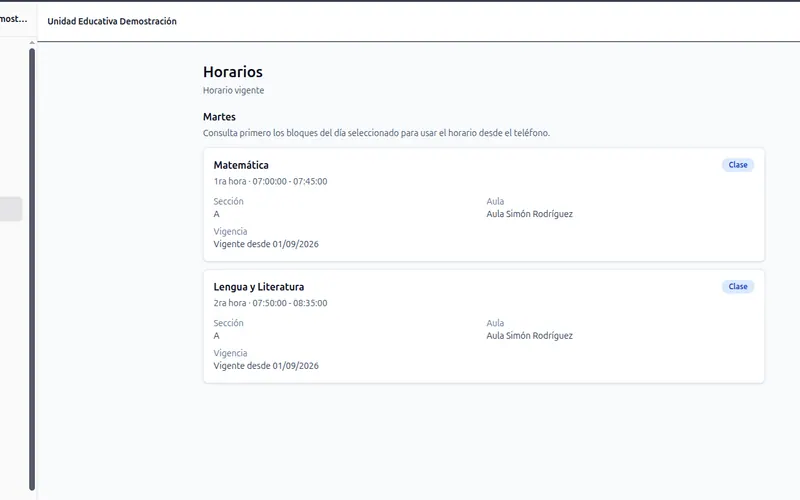
Task: Click the sidebar scroll up arrow
Action: click(x=32, y=43)
